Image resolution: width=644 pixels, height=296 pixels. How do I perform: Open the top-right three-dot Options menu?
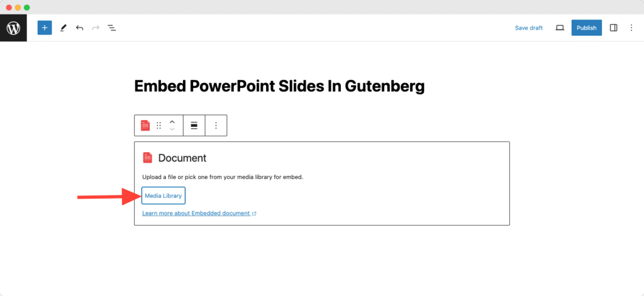coord(631,28)
